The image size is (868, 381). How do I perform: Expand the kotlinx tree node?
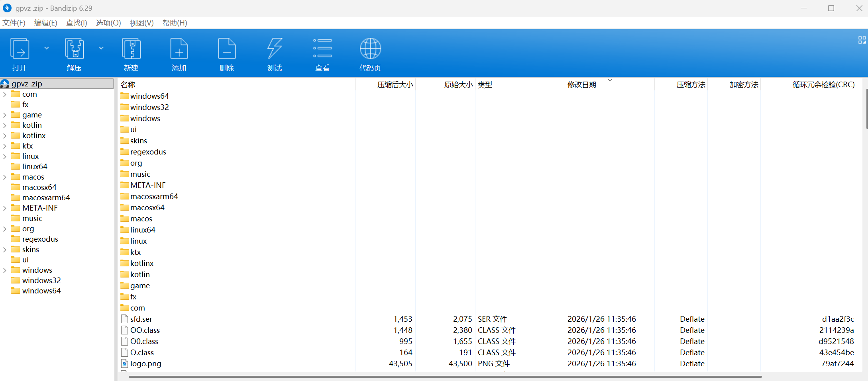pyautogui.click(x=5, y=136)
